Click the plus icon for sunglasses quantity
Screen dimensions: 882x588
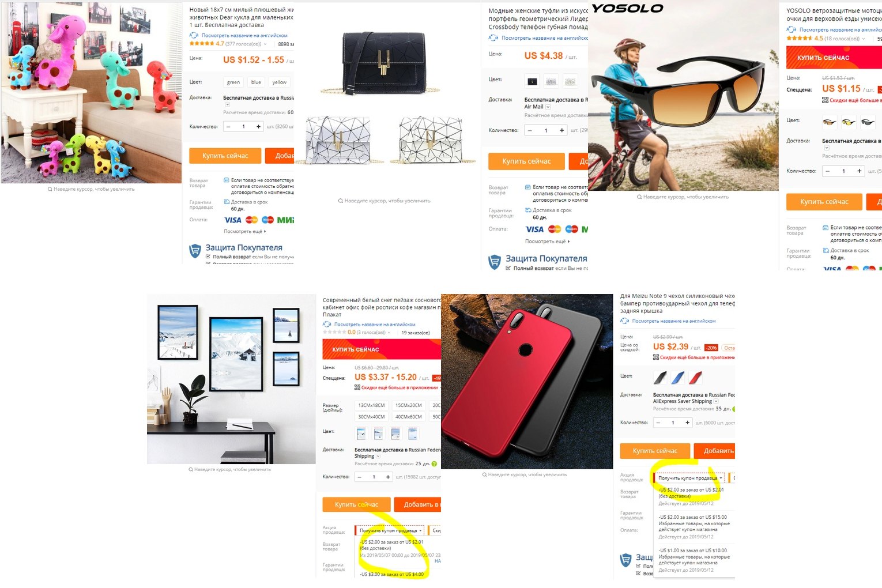coord(859,171)
